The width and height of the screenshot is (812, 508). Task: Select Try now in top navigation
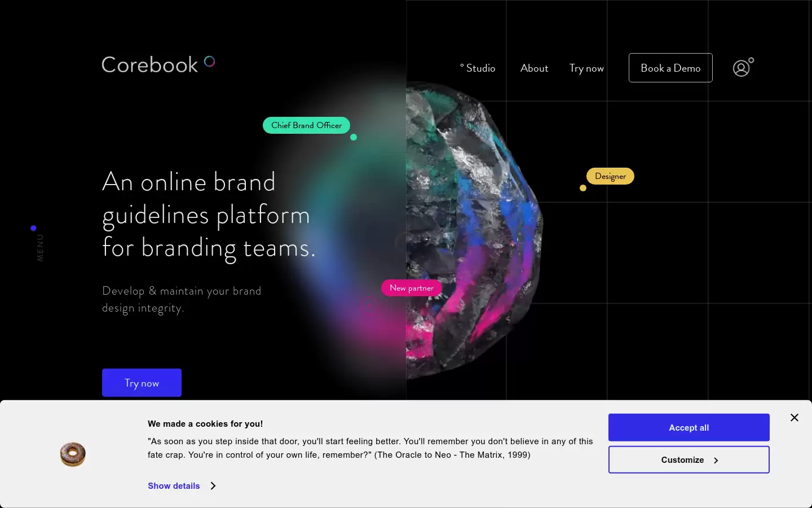tap(586, 68)
